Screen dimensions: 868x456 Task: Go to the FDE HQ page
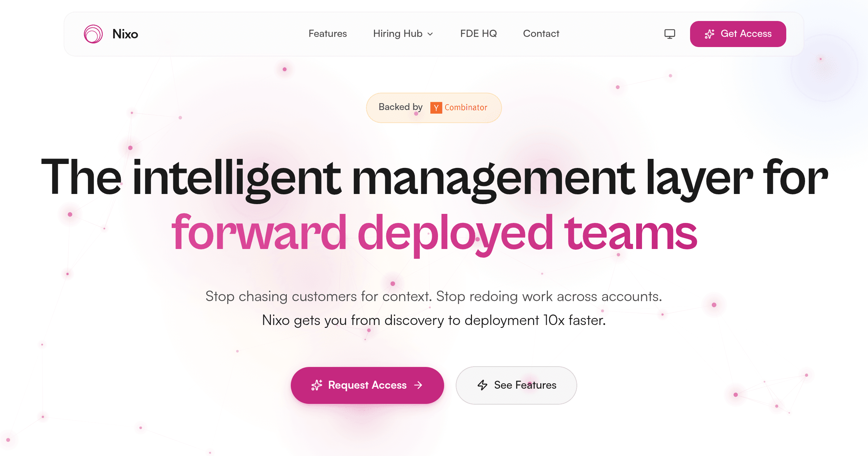coord(478,34)
